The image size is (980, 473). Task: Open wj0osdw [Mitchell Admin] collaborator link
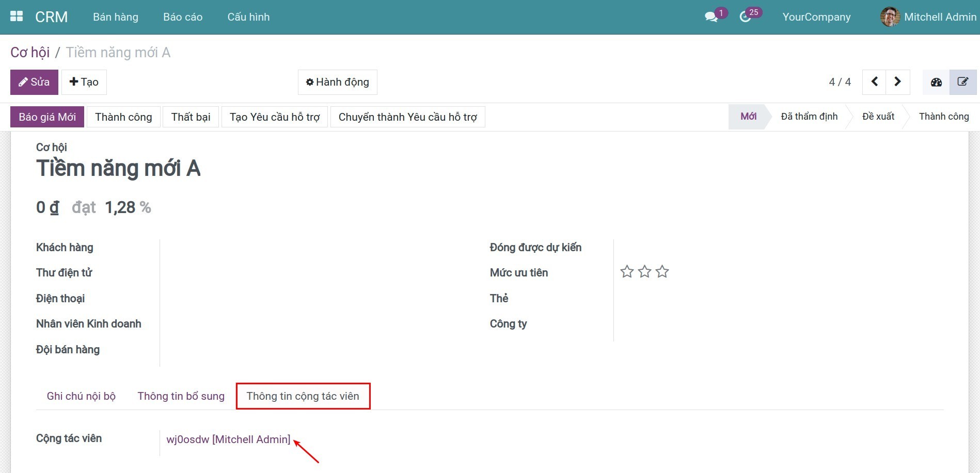pos(228,439)
